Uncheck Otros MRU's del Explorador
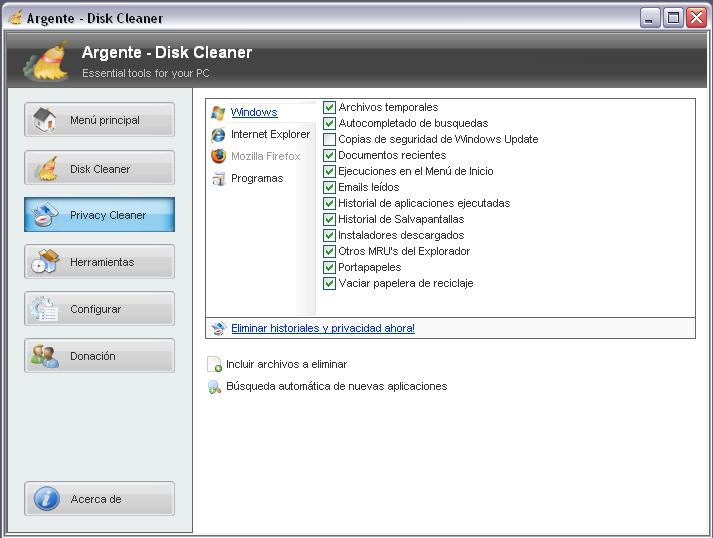713x538 pixels. (x=329, y=251)
